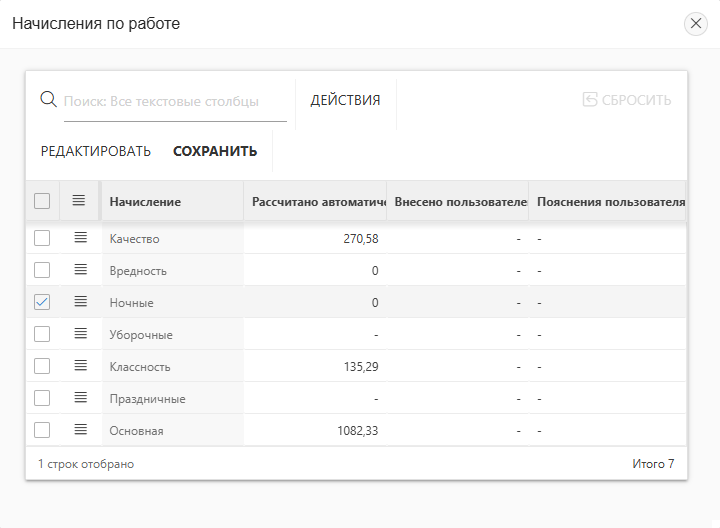The width and height of the screenshot is (720, 528).
Task: Click the СБРОСИТЬ reset button
Action: click(626, 100)
